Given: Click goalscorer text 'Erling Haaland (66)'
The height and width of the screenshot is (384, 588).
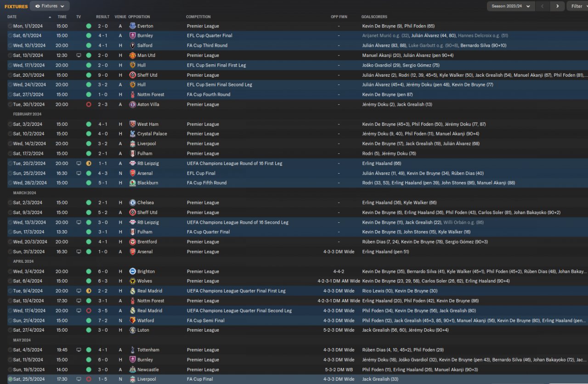Looking at the screenshot, I should click(x=382, y=164).
